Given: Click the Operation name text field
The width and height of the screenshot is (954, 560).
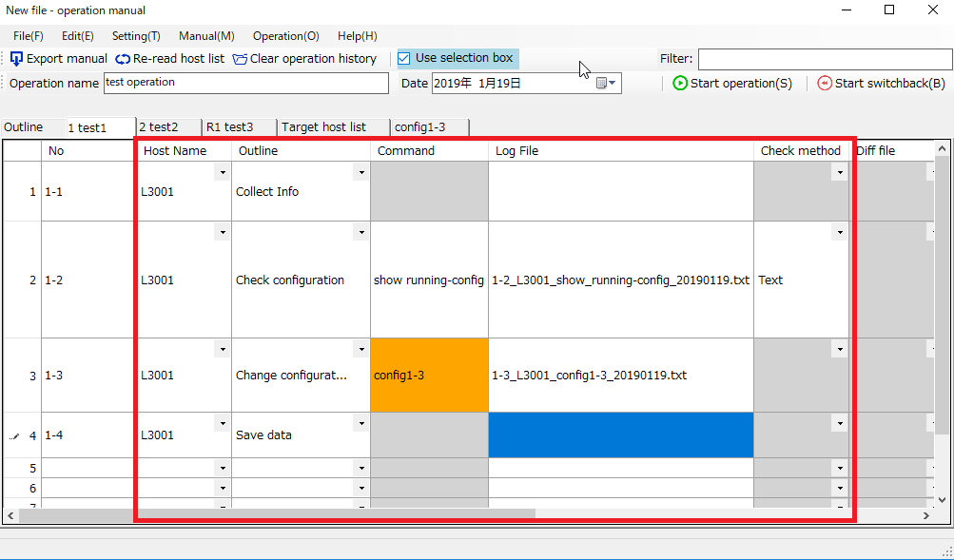Looking at the screenshot, I should pyautogui.click(x=245, y=84).
